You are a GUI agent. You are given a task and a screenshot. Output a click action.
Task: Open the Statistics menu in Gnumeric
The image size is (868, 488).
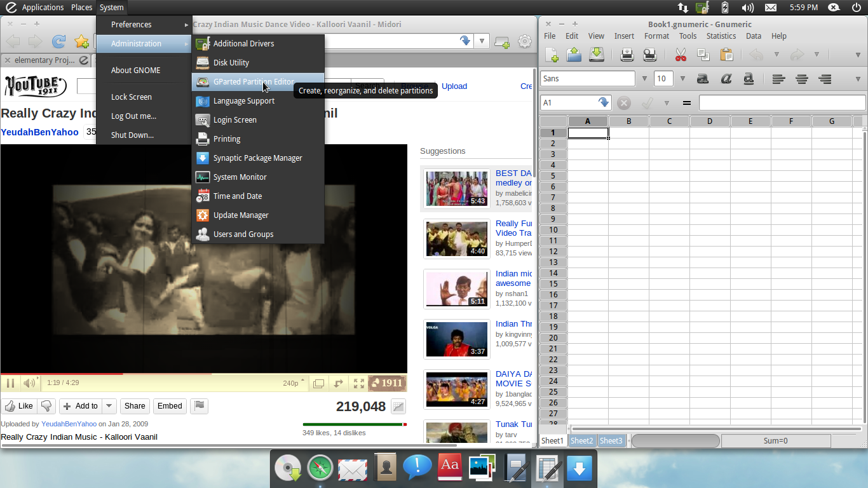click(721, 36)
